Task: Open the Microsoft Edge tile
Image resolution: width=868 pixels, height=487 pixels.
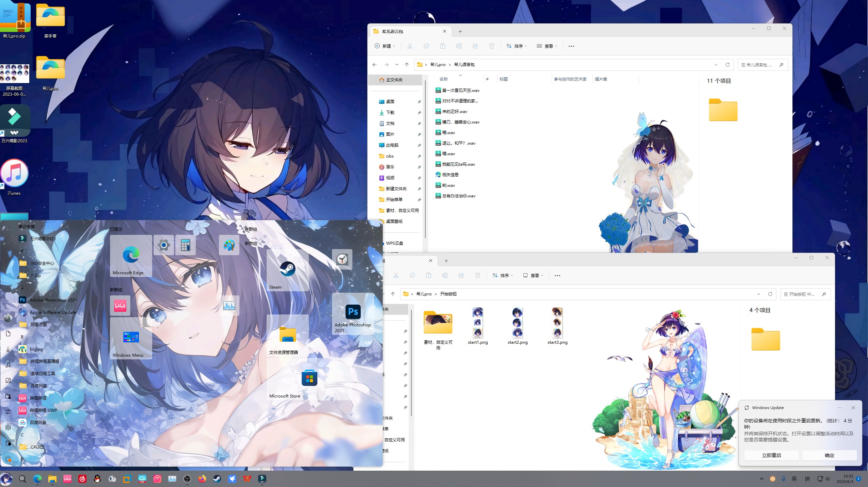Action: [x=131, y=256]
